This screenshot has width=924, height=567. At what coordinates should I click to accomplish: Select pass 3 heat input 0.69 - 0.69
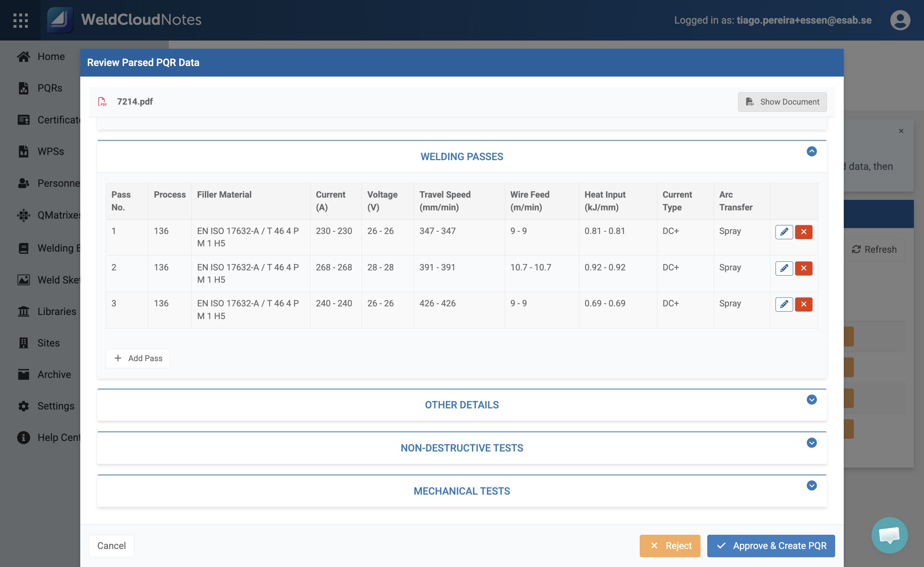(604, 303)
